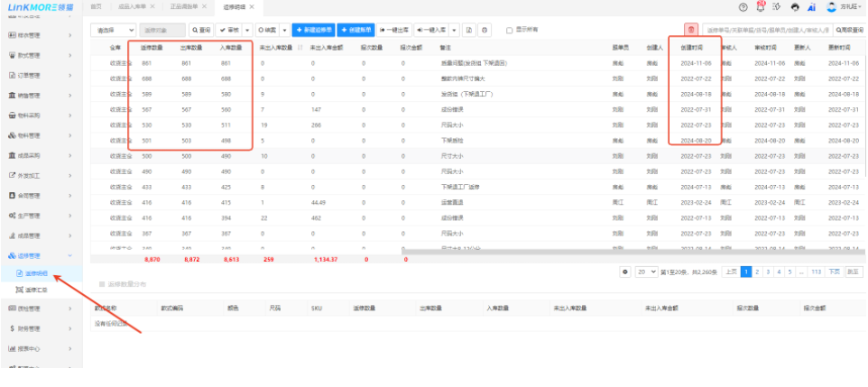Screen dimensions: 868x387
Task: Click the red delete trash icon
Action: tap(691, 30)
